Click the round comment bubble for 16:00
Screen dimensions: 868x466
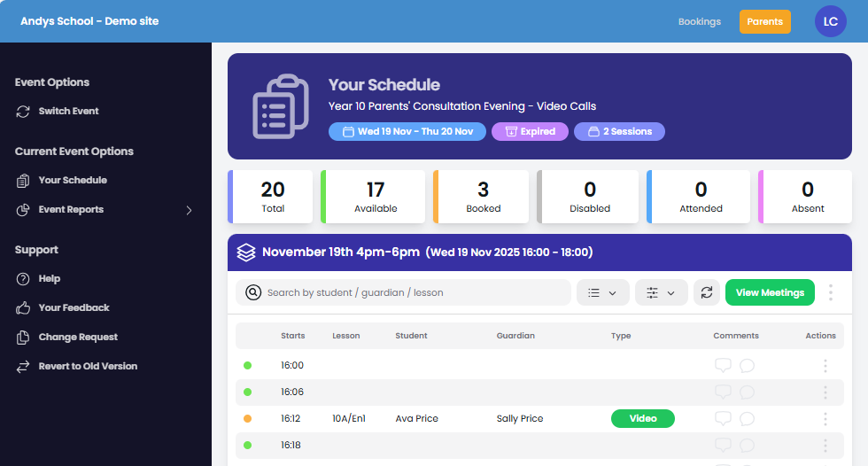[x=747, y=365]
